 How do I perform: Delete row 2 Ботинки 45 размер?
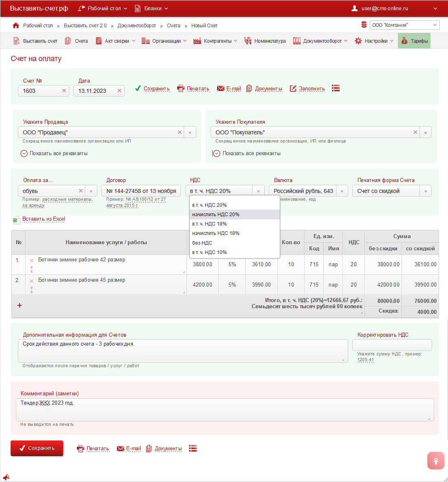click(x=32, y=281)
